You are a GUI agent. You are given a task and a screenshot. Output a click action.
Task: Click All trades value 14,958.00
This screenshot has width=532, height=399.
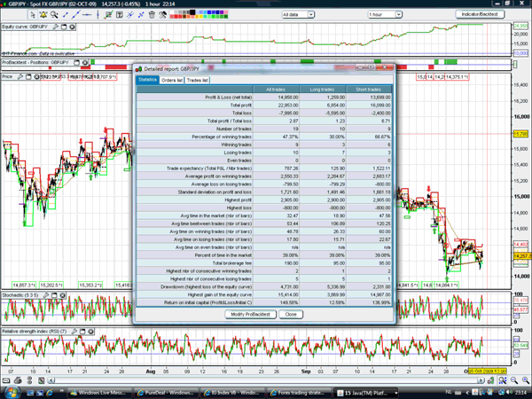(288, 98)
